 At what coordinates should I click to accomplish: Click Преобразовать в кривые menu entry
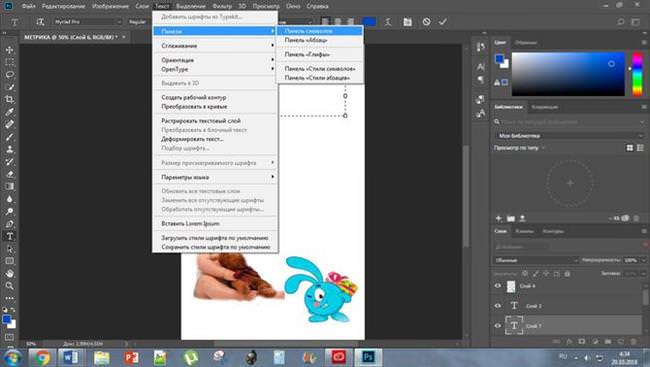coord(216,107)
